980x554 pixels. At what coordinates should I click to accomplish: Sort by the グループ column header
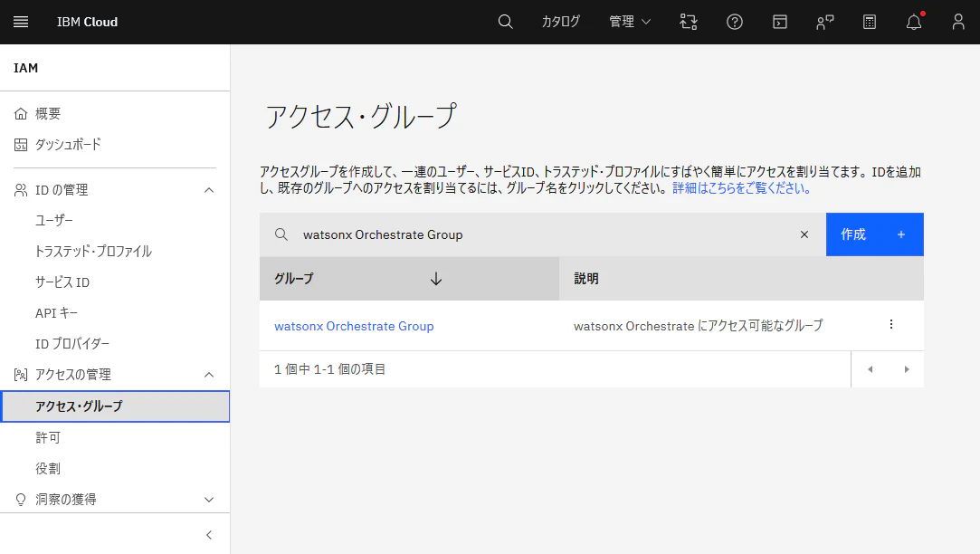[409, 278]
